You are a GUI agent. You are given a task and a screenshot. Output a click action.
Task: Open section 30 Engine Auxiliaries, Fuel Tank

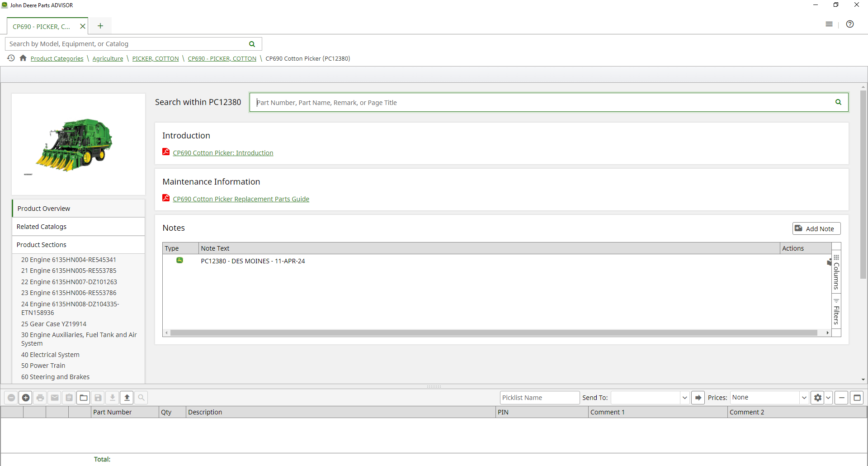coord(79,339)
